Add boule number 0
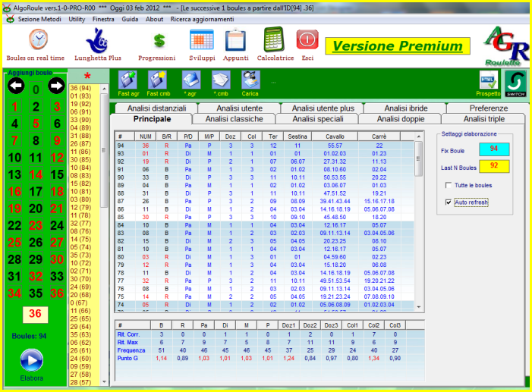Screen dimensions: 532x392 click(x=36, y=89)
